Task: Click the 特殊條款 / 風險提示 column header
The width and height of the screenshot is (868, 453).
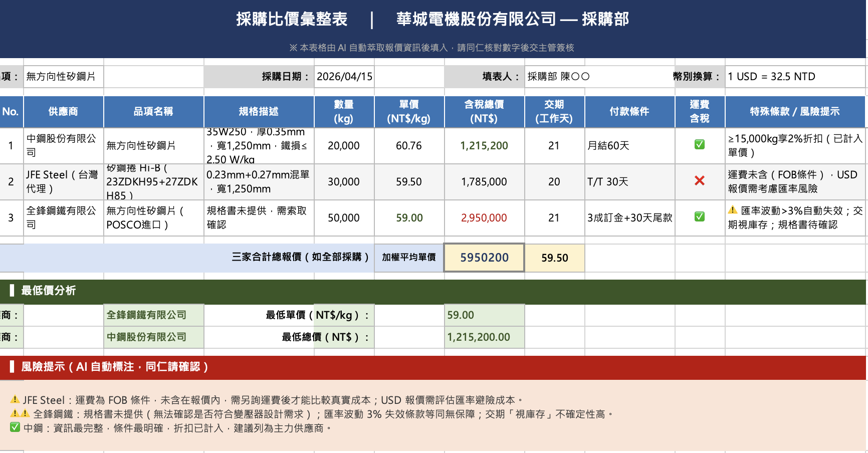Action: pyautogui.click(x=795, y=112)
